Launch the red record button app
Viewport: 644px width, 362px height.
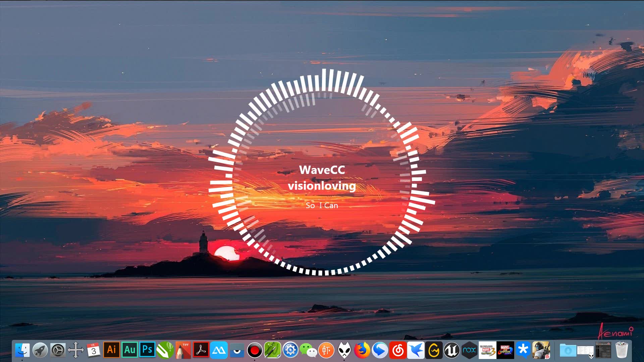[x=255, y=351]
